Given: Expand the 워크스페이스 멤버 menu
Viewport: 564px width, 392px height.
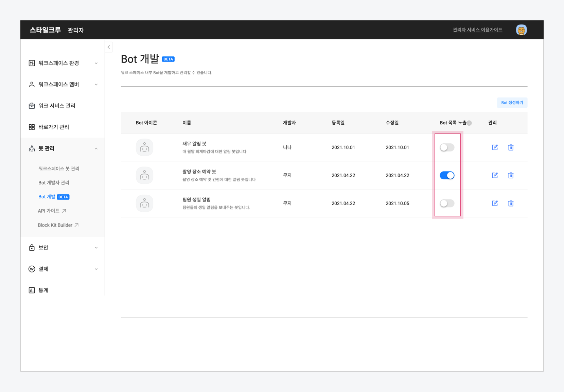Looking at the screenshot, I should point(63,84).
